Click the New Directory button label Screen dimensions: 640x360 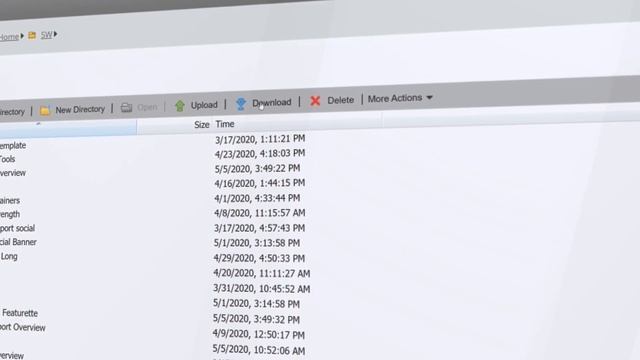80,109
